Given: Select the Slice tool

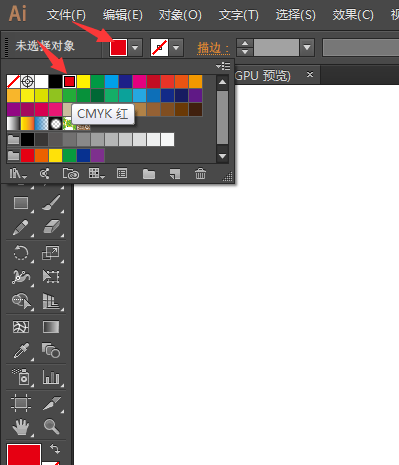Looking at the screenshot, I should [x=52, y=403].
